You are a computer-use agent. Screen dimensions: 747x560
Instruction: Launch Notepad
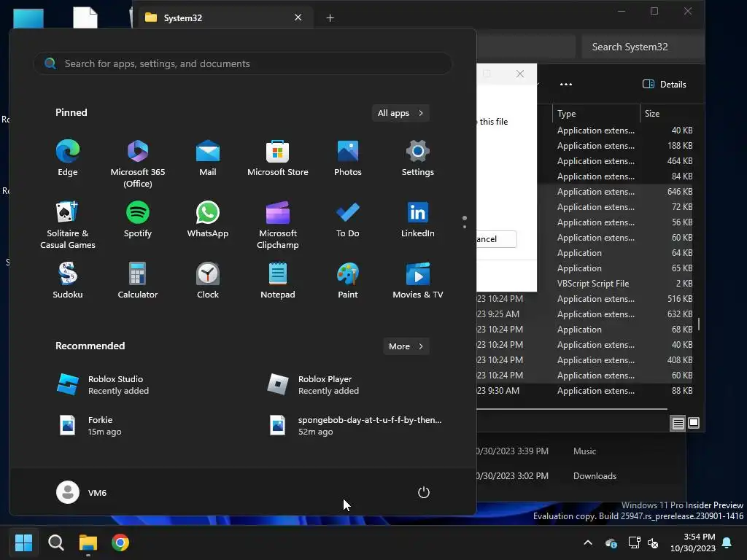click(x=278, y=281)
